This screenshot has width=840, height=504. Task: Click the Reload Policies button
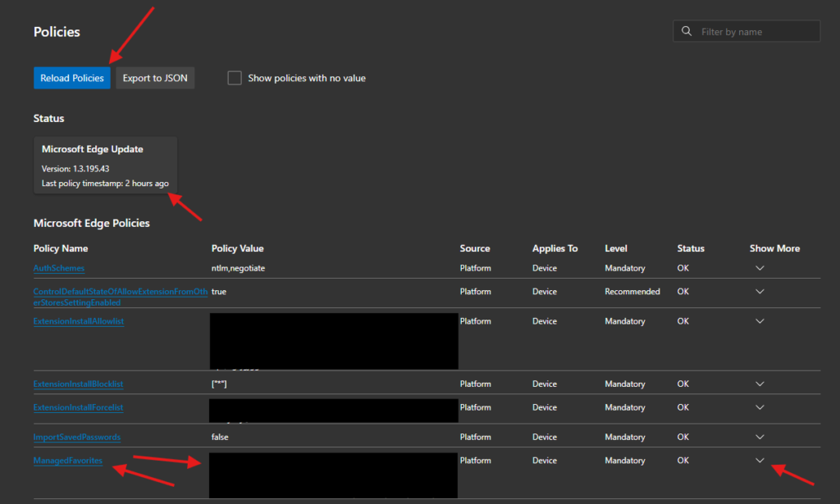click(x=71, y=77)
